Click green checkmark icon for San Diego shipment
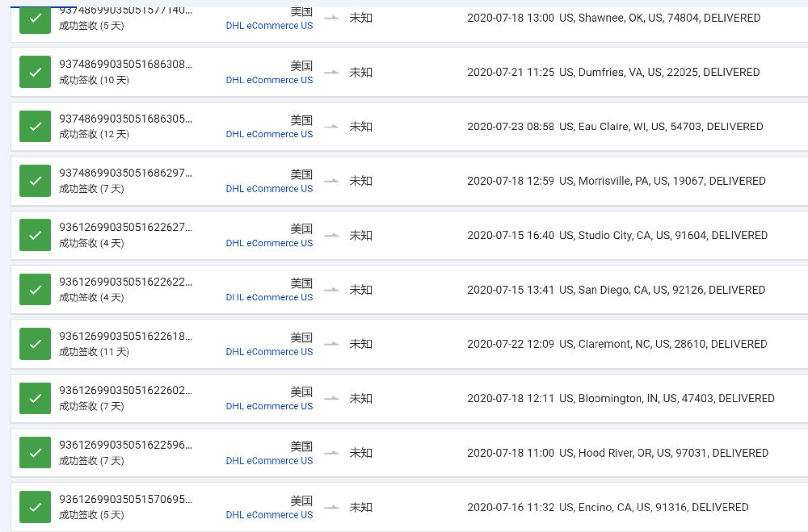808x532 pixels. pos(35,290)
